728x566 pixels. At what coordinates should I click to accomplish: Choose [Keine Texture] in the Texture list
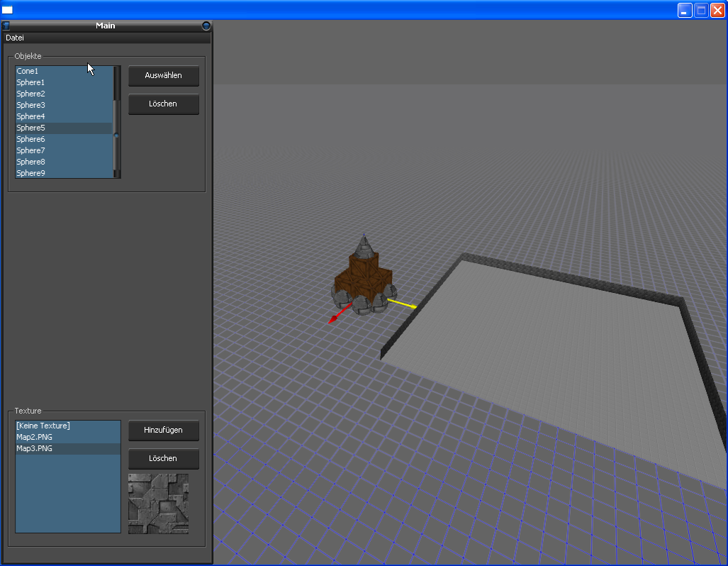[68, 426]
